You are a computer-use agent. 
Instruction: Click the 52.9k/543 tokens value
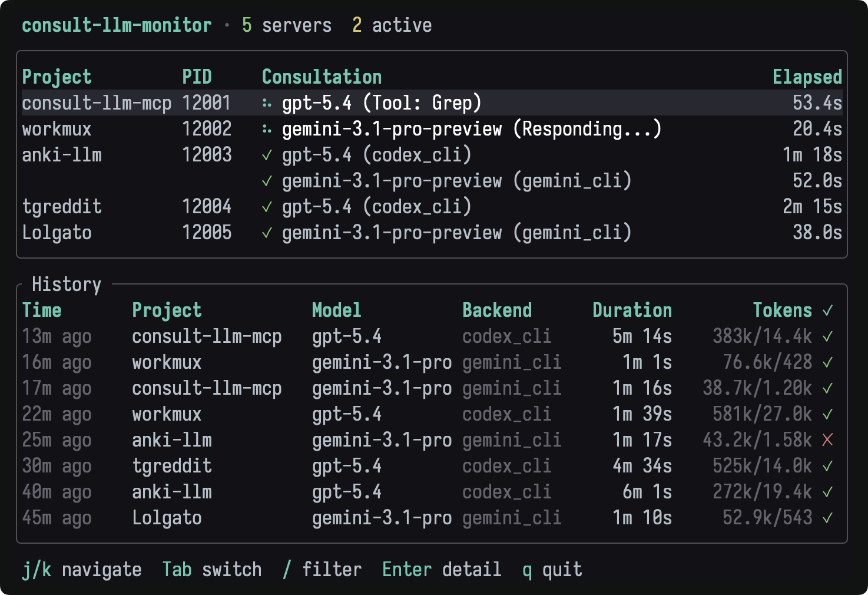pos(767,518)
